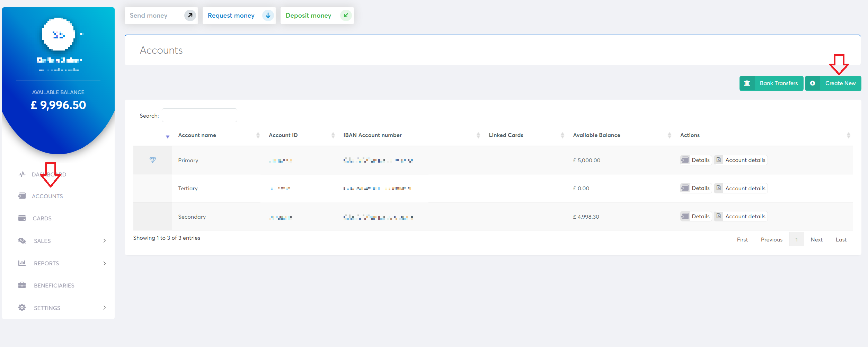Viewport: 868px width, 347px height.
Task: Open Sales in sidebar menu
Action: pyautogui.click(x=42, y=241)
